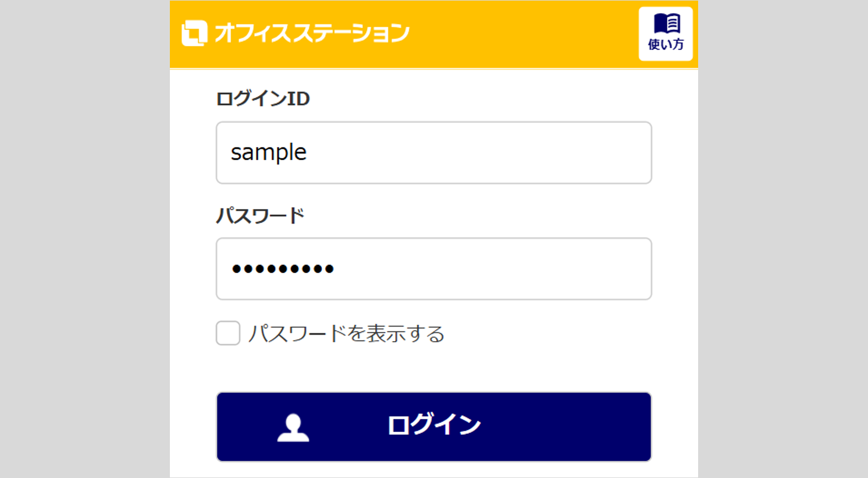Click the user silhouette icon on login button
This screenshot has height=478, width=868.
[293, 427]
